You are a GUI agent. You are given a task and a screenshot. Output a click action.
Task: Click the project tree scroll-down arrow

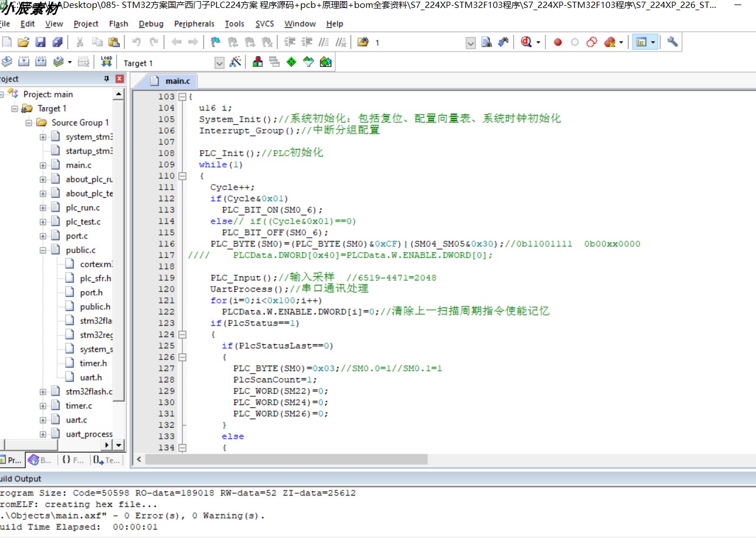pos(118,445)
